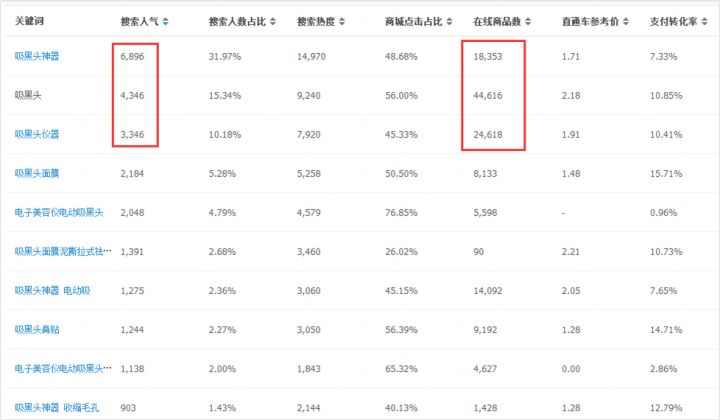Click the 吸黑头鼻贴 keyword link
The width and height of the screenshot is (720, 420).
click(x=37, y=329)
